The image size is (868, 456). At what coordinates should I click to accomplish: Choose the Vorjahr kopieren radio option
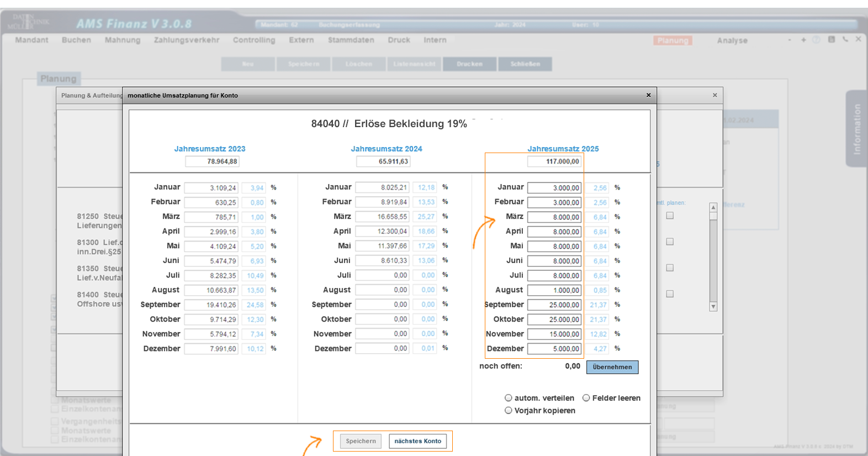point(508,410)
